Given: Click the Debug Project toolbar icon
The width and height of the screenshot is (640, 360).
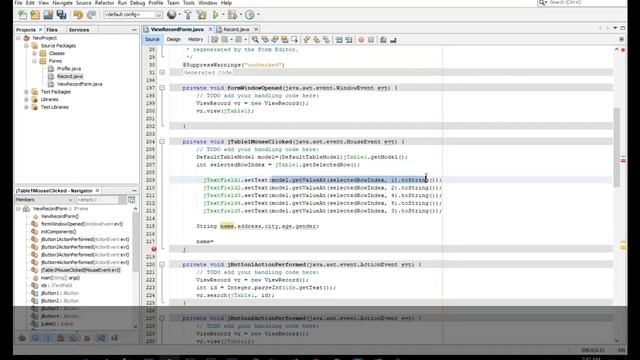Looking at the screenshot, I should coord(232,15).
